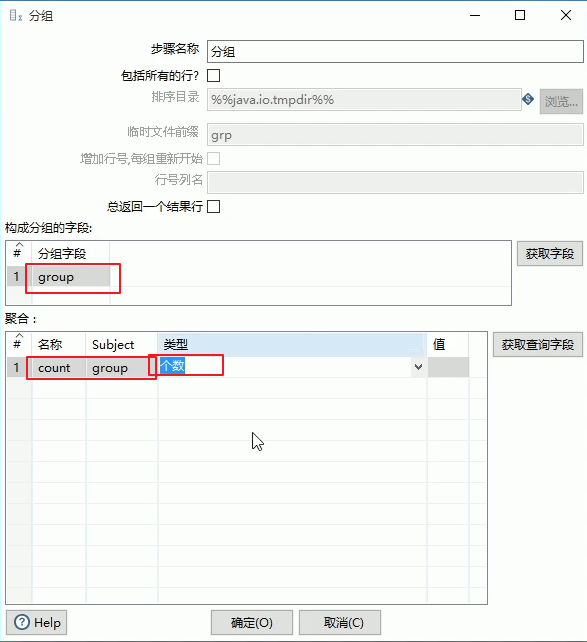Click the sort arrow above grouping fields #
The height and width of the screenshot is (642, 587).
(19, 244)
